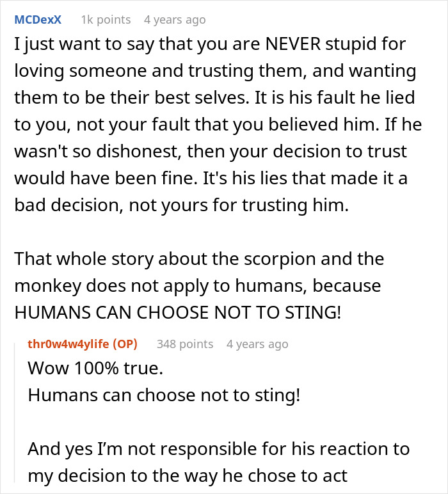Click the line ending chose to act
Screen dimensions: 448x494
pyautogui.click(x=187, y=475)
